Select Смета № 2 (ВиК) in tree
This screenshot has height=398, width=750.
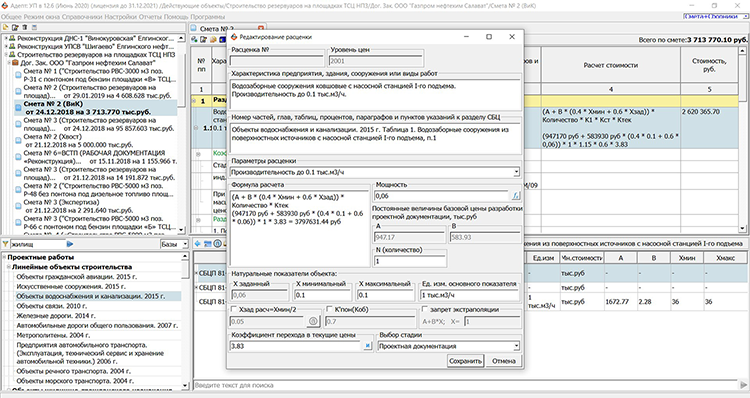tap(96, 108)
